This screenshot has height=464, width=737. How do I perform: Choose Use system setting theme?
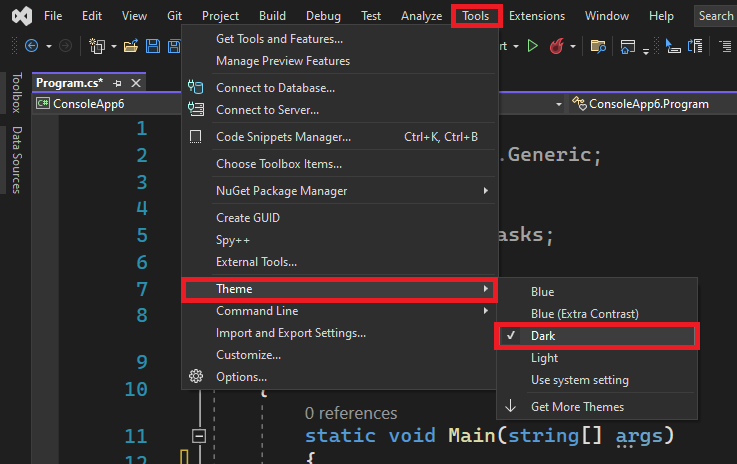[x=597, y=380]
